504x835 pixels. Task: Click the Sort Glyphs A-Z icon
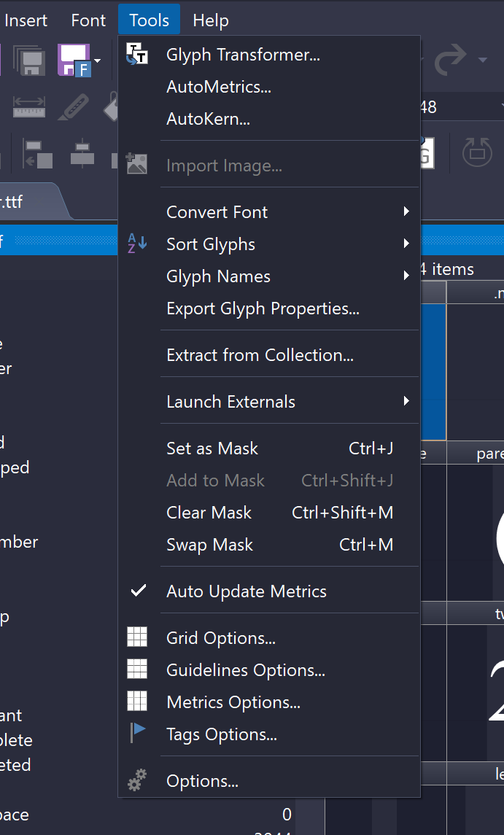click(x=137, y=244)
